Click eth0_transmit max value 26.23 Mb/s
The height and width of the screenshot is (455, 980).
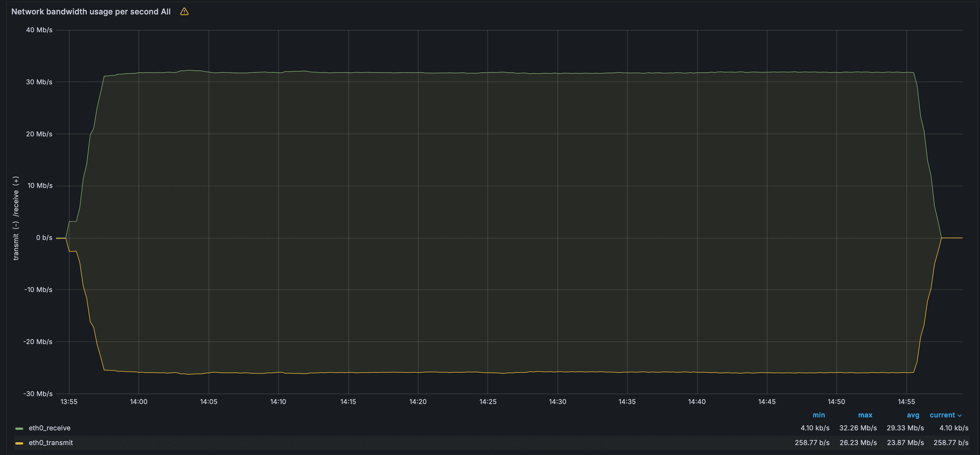click(858, 443)
